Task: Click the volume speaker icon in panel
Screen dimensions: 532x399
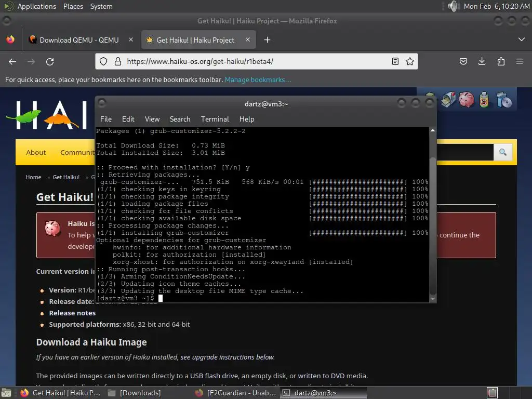Action: pyautogui.click(x=453, y=6)
